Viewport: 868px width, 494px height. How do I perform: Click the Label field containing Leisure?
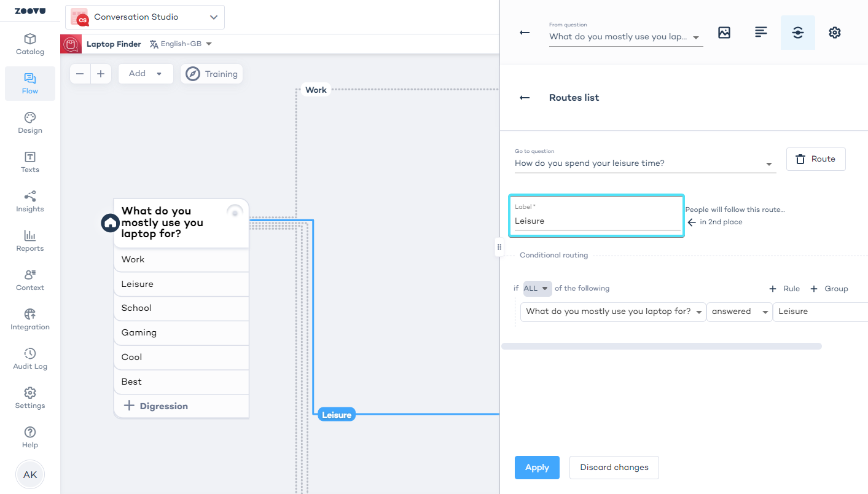click(596, 221)
